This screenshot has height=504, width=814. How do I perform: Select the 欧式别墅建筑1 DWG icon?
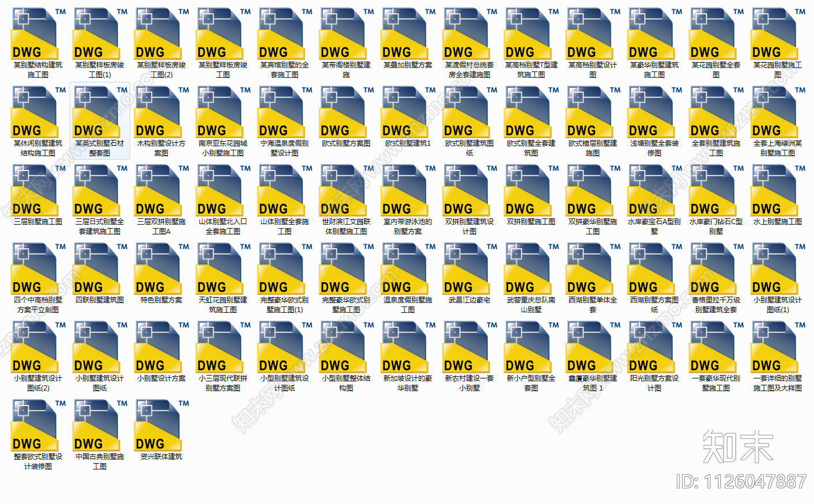404,112
